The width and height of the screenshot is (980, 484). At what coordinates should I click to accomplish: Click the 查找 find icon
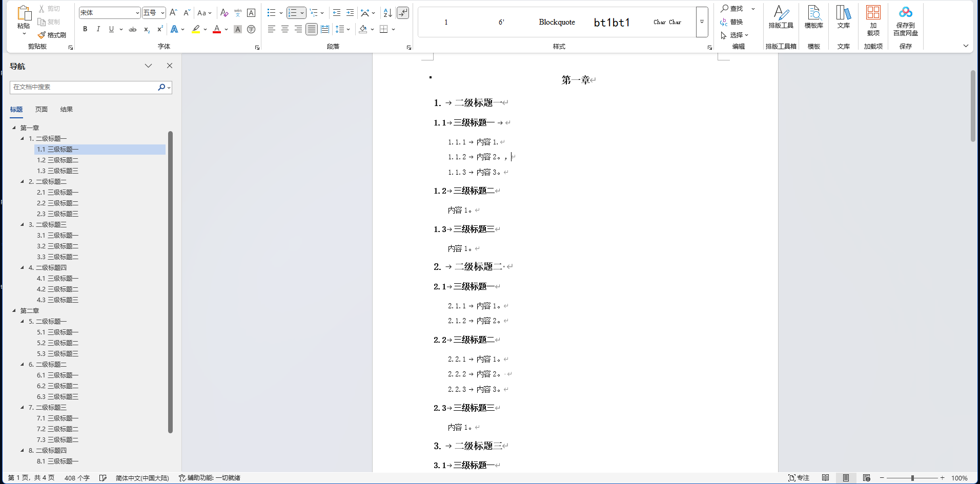pyautogui.click(x=735, y=8)
